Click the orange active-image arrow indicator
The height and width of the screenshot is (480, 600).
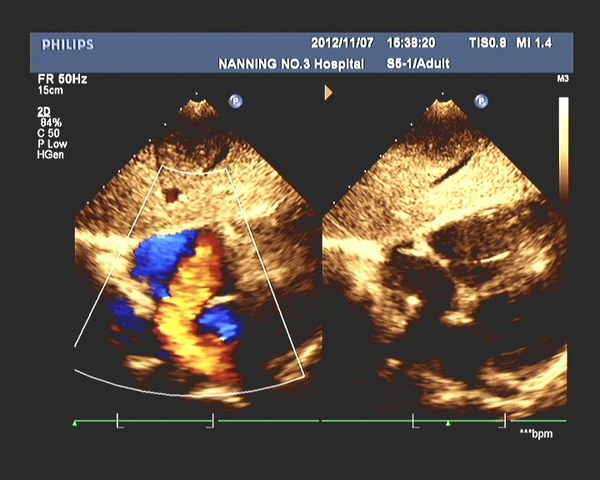[x=328, y=93]
